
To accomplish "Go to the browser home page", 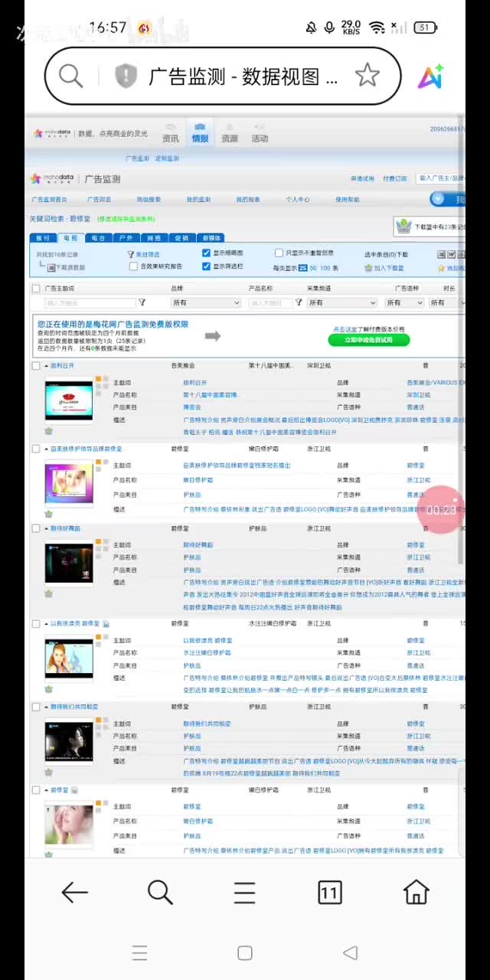I will pos(416,892).
